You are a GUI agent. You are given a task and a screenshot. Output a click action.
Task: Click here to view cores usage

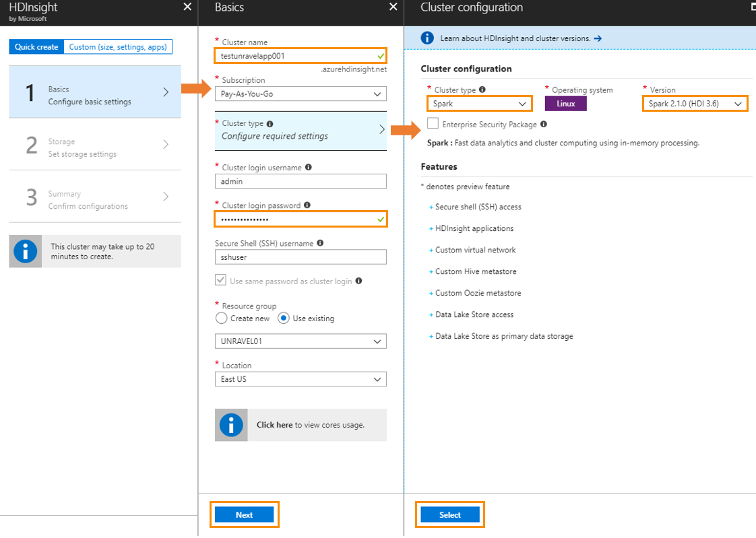coord(274,425)
